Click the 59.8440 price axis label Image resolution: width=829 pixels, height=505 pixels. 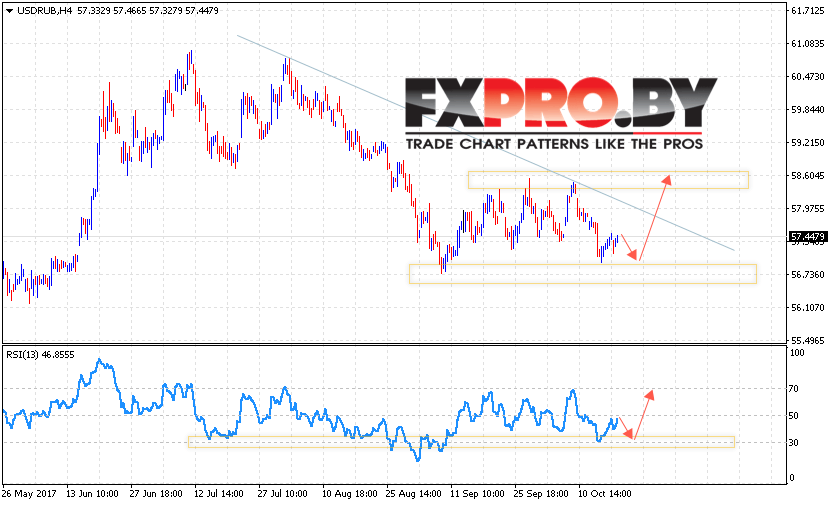pyautogui.click(x=807, y=109)
